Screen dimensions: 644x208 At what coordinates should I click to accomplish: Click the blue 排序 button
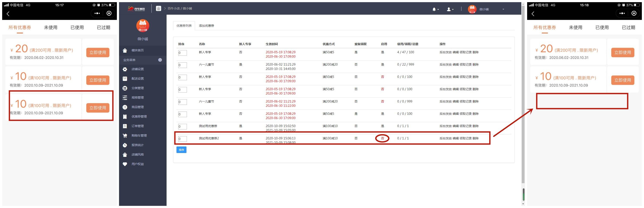[x=181, y=150]
